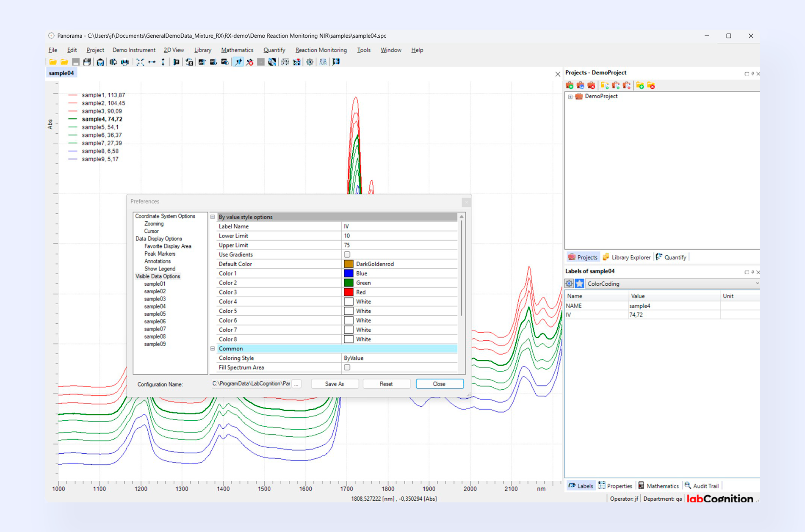
Task: Click the Red Color 3 swatch
Action: tap(349, 292)
